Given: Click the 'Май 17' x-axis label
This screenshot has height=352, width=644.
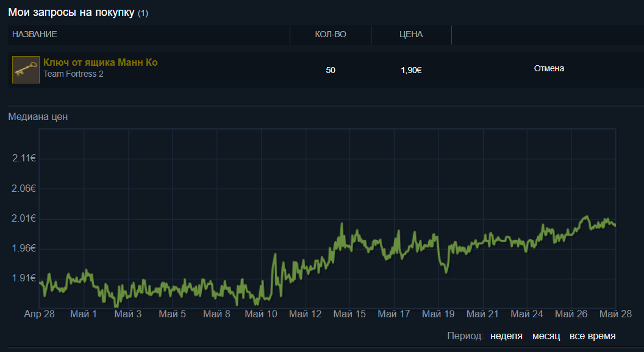Looking at the screenshot, I should click(394, 314).
